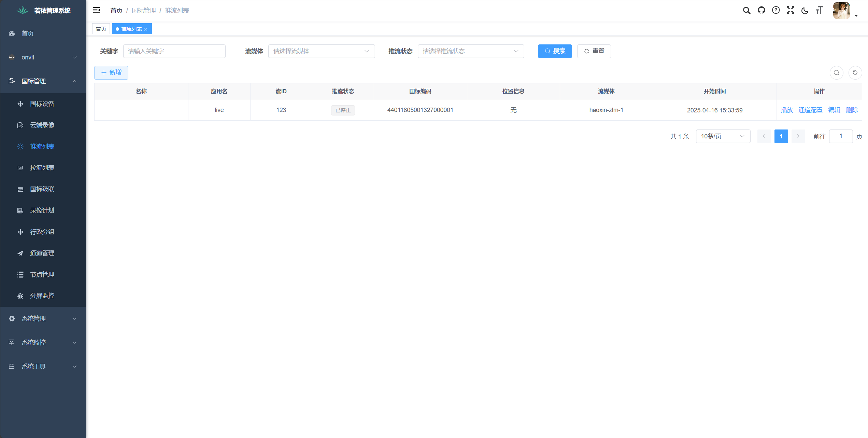Expand the 流媒体 select dropdown
The height and width of the screenshot is (438, 868).
[x=322, y=51]
